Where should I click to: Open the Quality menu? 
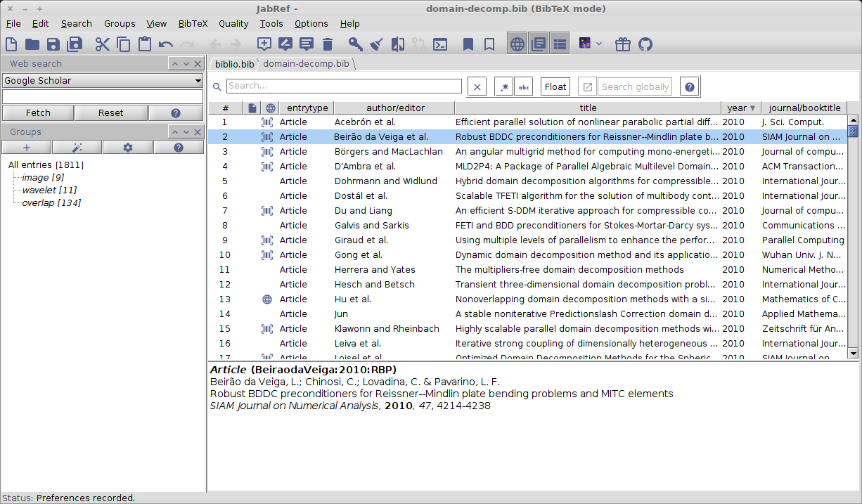(233, 23)
